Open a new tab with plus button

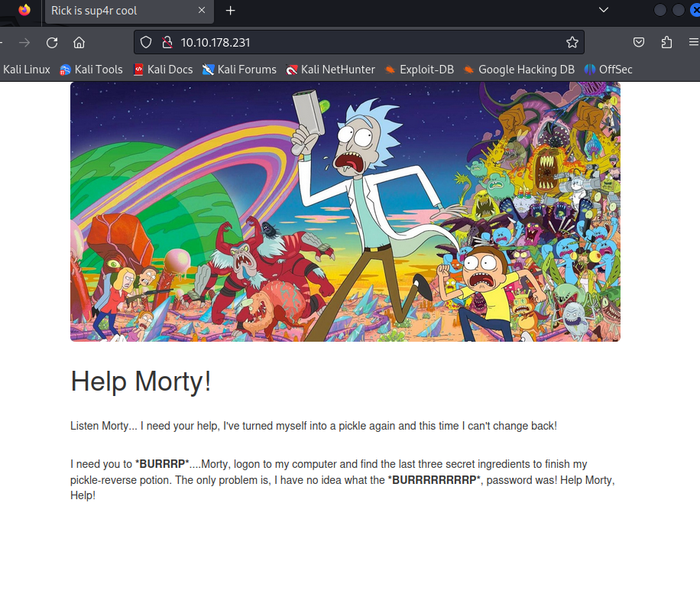(231, 11)
